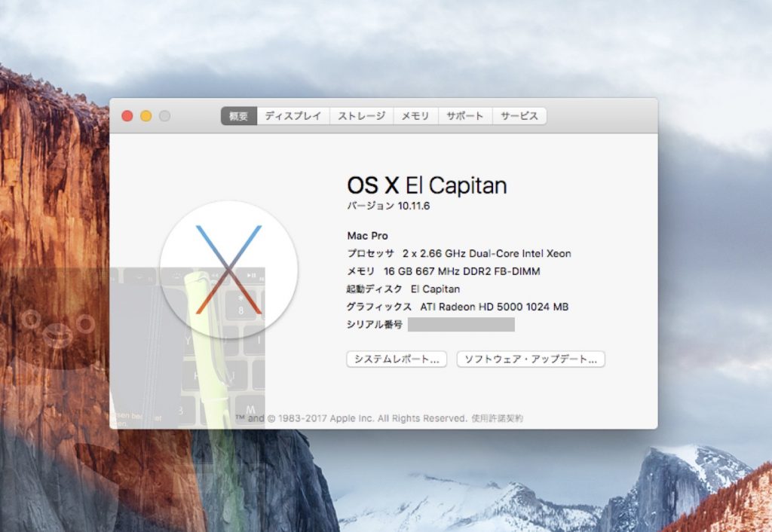Open the ストレージ tab
772x532 pixels.
[x=361, y=116]
